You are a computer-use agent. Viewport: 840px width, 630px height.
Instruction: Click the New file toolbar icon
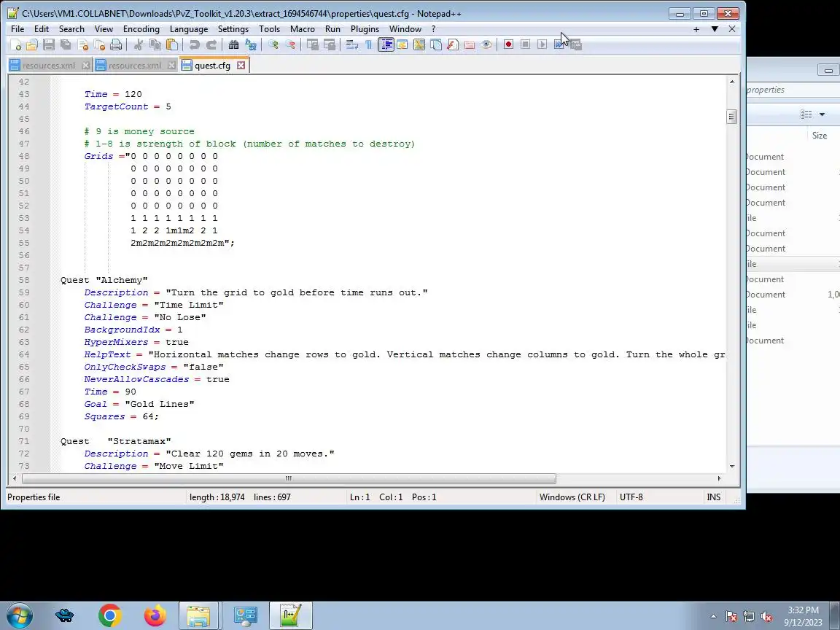15,44
